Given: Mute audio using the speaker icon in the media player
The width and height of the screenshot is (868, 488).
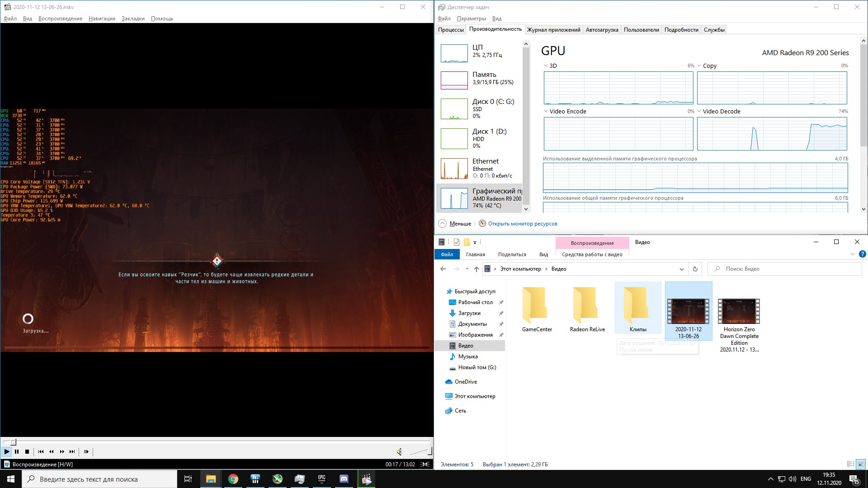Looking at the screenshot, I should pos(399,451).
